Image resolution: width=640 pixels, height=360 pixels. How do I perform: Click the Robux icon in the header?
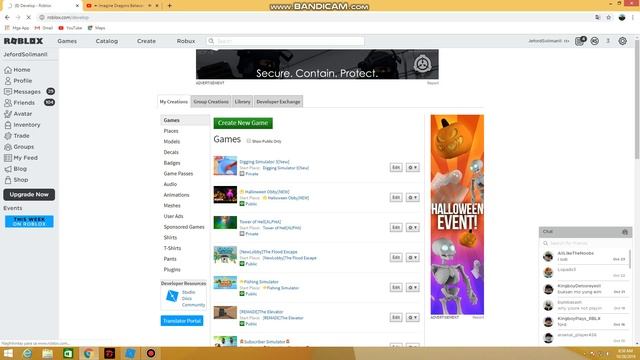(595, 41)
